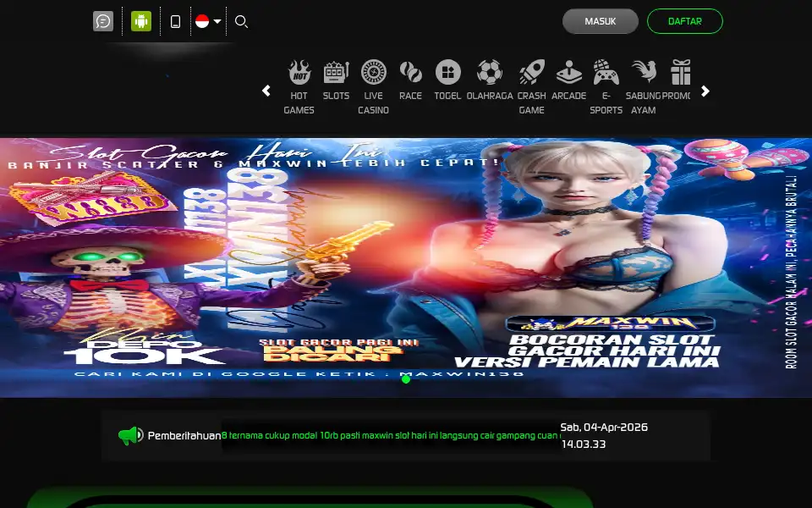Viewport: 812px width, 508px height.
Task: Open the Indonesian flag language dropdown
Action: (x=208, y=21)
